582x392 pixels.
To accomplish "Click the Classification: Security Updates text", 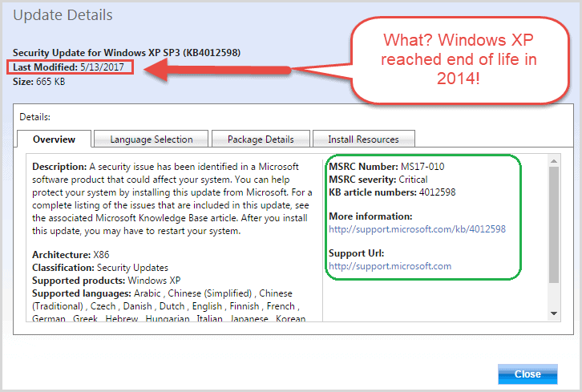I will pyautogui.click(x=100, y=268).
